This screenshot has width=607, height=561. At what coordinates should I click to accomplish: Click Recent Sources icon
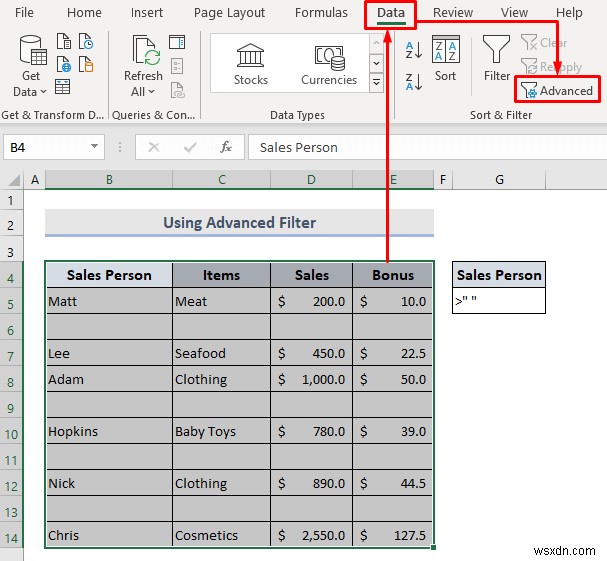tap(86, 41)
